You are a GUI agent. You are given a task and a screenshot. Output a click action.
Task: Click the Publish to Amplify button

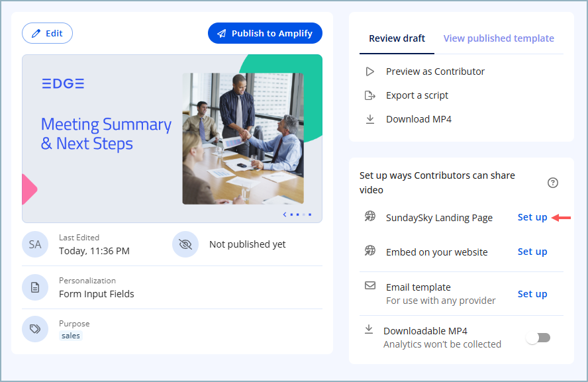click(x=265, y=33)
